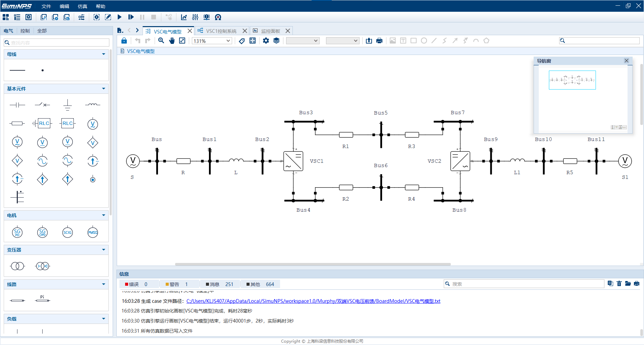644x345 pixels.
Task: Open the log folder icon in info panel
Action: [628, 284]
